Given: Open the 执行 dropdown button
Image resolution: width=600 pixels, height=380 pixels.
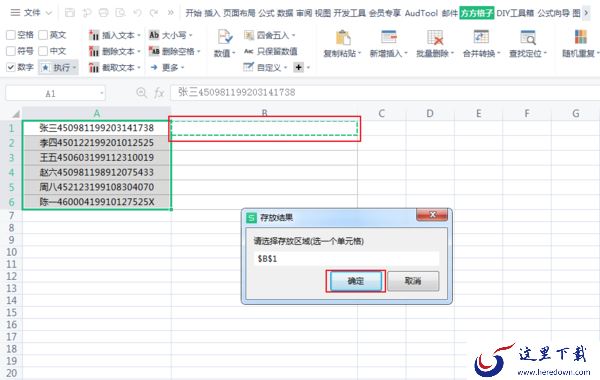Looking at the screenshot, I should click(x=59, y=68).
